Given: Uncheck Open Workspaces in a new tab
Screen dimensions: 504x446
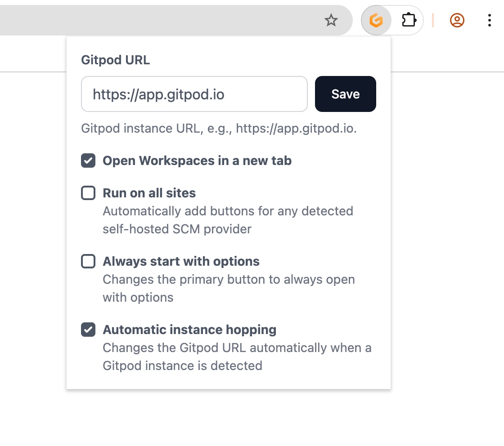Looking at the screenshot, I should pos(88,161).
